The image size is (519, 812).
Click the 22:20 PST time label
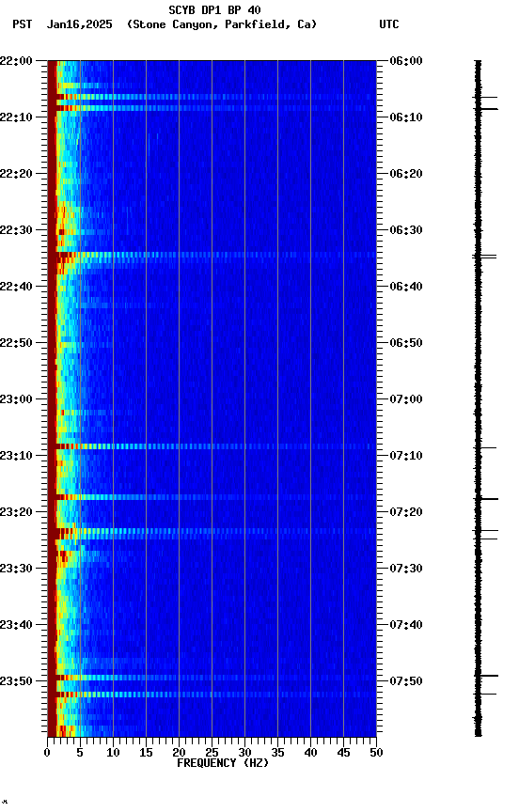16,174
